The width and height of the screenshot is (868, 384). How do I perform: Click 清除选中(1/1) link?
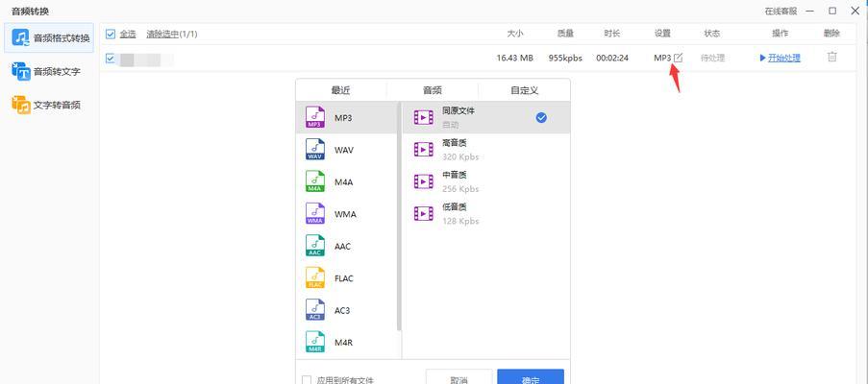click(172, 34)
